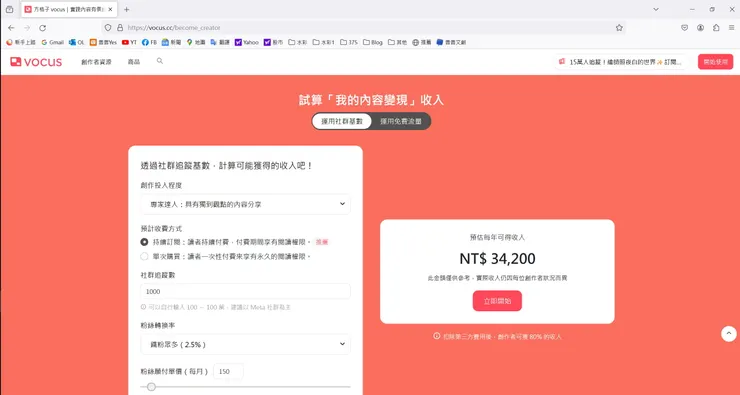Click the 粉絲願付單價 input with 150
The image size is (740, 395).
point(228,371)
